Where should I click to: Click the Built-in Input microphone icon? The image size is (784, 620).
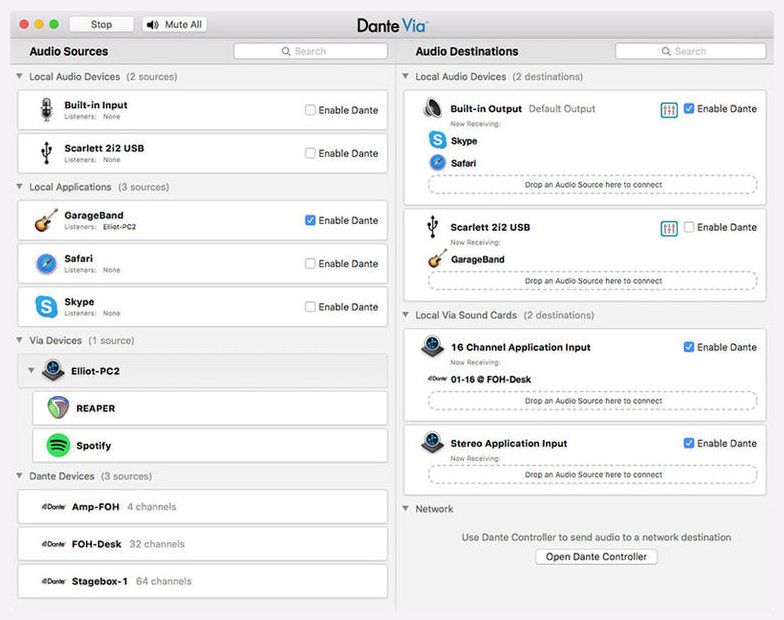(x=46, y=110)
